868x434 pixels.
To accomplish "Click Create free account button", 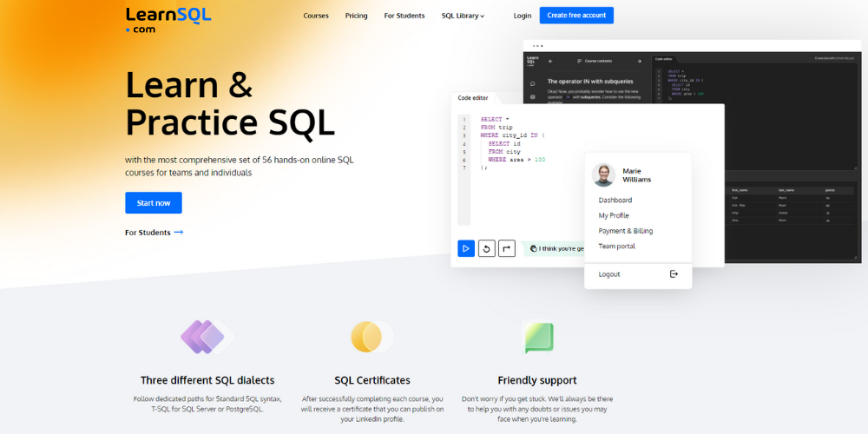I will (x=576, y=16).
